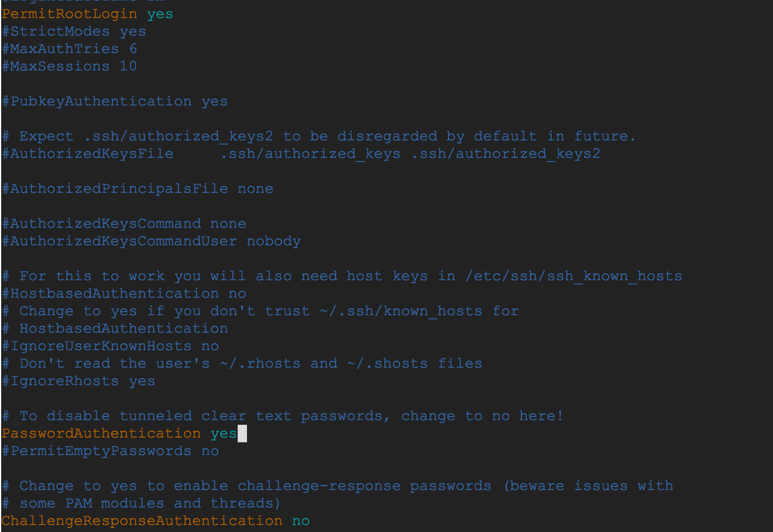Click the #PubkeyAuthentication yes line

(115, 101)
